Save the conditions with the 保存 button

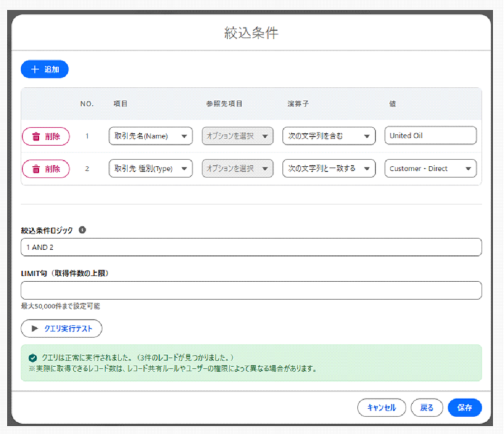click(464, 408)
